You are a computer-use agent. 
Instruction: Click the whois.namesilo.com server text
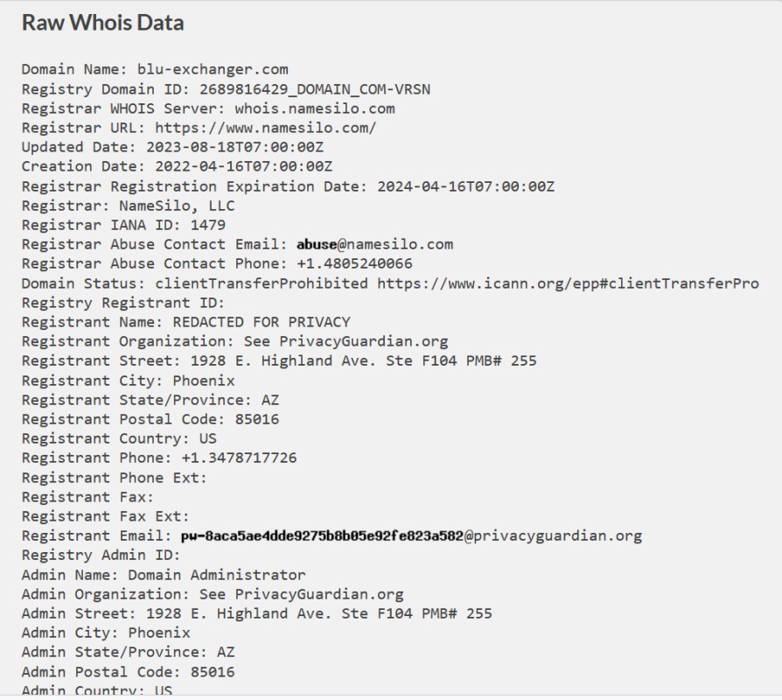pyautogui.click(x=315, y=108)
